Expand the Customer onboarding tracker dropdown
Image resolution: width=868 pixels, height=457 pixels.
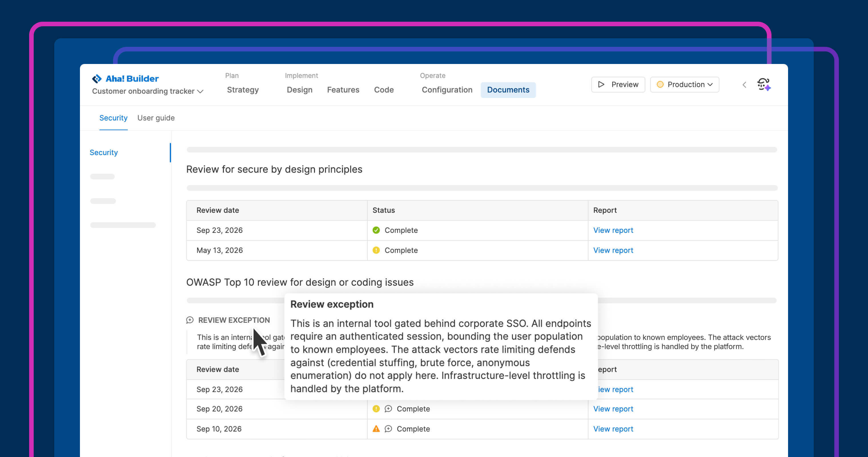[x=148, y=91]
